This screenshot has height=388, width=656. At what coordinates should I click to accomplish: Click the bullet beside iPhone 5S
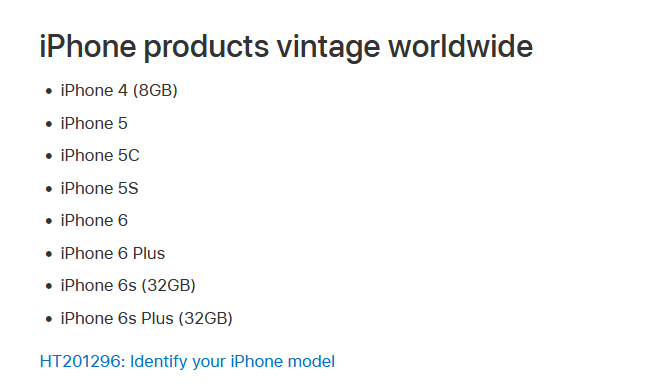coord(49,189)
